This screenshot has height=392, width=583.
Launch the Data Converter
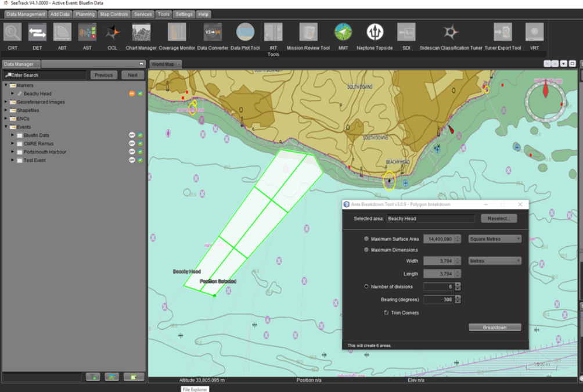click(x=213, y=32)
